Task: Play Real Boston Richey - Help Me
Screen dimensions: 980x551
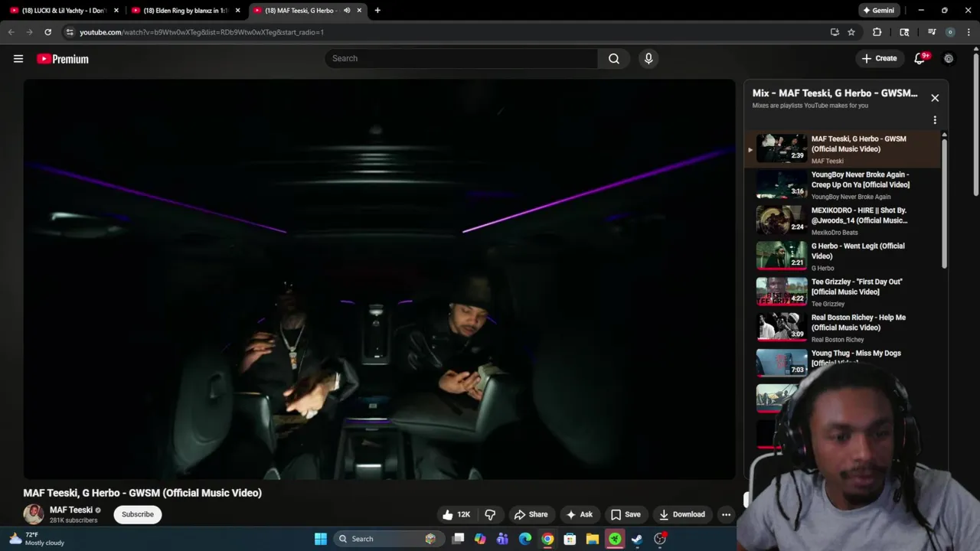Action: [x=842, y=328]
